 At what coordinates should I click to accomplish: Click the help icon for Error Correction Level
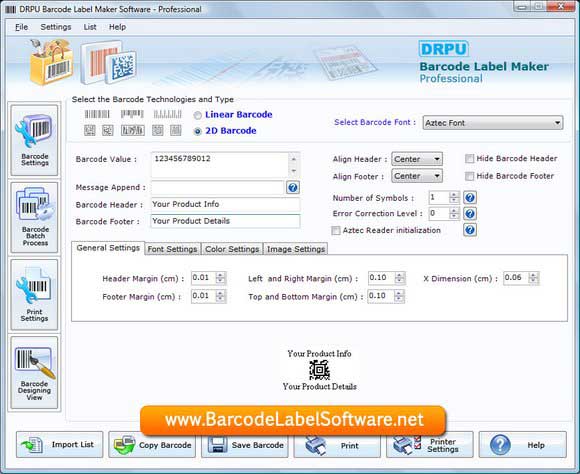pos(470,214)
